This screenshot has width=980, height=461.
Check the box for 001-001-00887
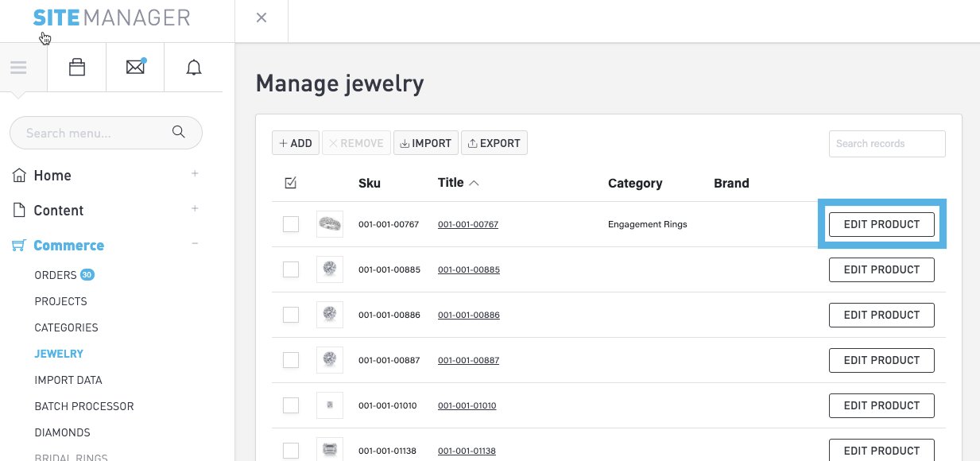291,360
